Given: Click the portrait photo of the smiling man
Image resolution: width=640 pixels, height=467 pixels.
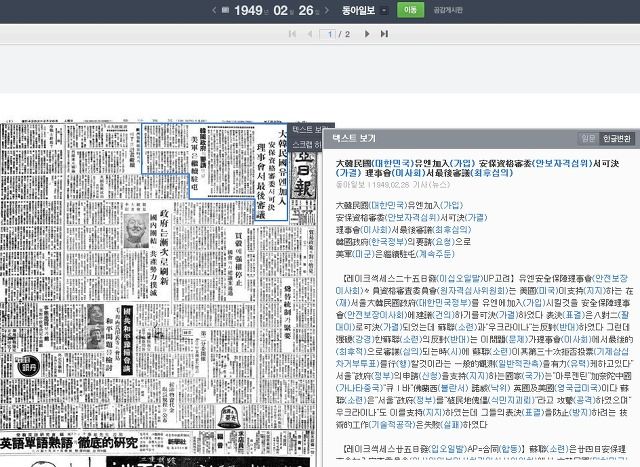Looking at the screenshot, I should coord(136,230).
